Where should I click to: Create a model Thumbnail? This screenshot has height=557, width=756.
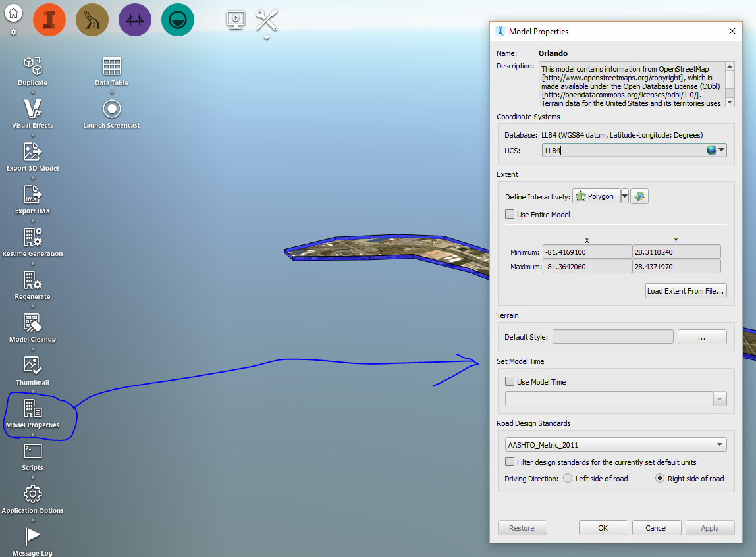click(x=32, y=371)
